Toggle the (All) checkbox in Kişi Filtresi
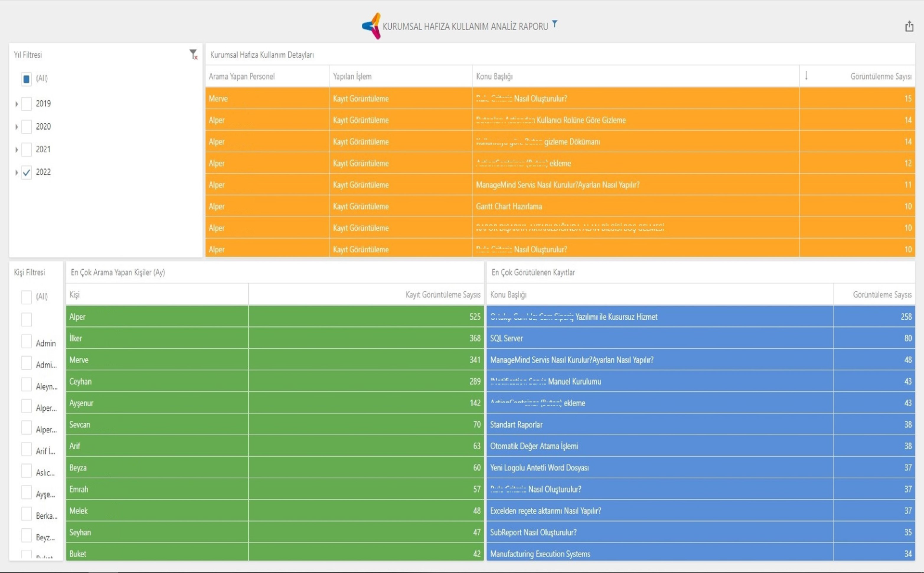 (26, 297)
